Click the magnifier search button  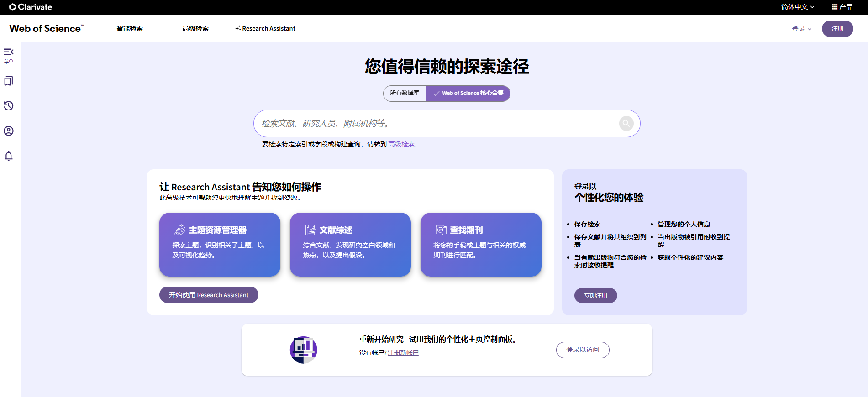coord(626,123)
